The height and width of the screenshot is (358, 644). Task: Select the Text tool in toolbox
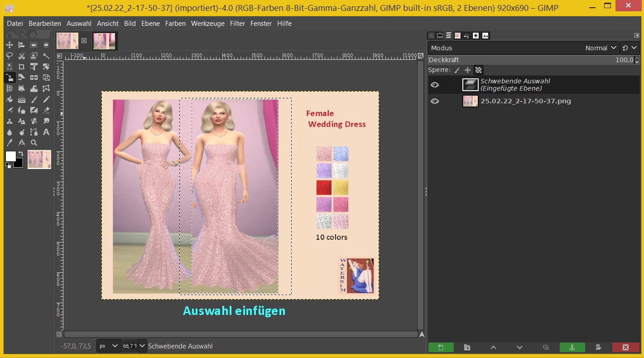pos(46,132)
